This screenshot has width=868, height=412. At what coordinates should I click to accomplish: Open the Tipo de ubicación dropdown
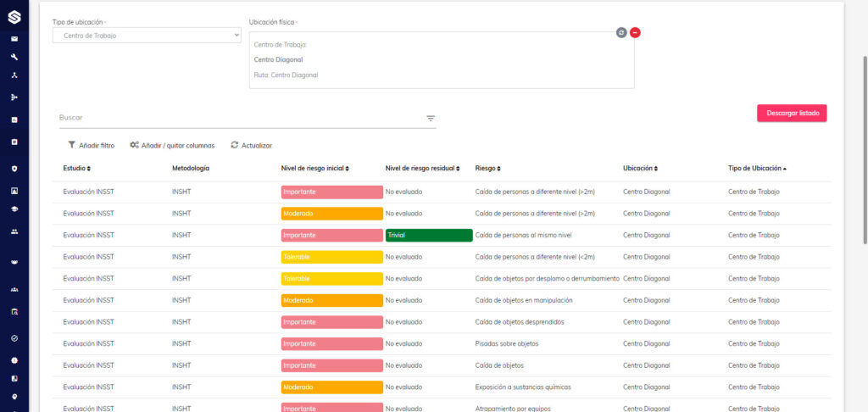click(x=147, y=36)
